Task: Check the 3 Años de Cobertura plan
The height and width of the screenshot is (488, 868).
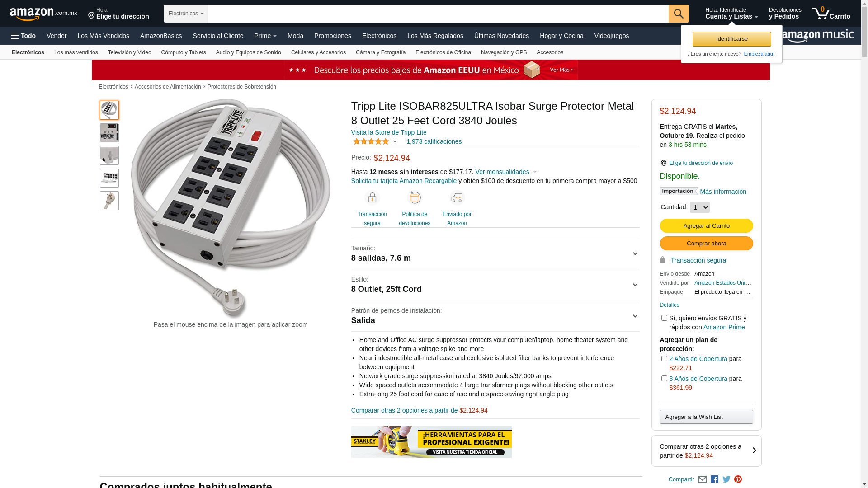Action: (x=664, y=379)
